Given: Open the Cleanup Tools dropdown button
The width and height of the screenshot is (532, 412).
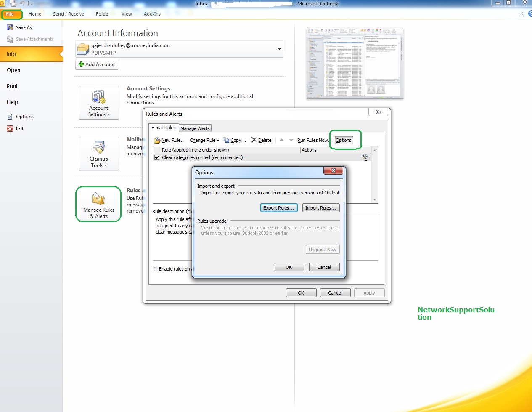Looking at the screenshot, I should [99, 154].
